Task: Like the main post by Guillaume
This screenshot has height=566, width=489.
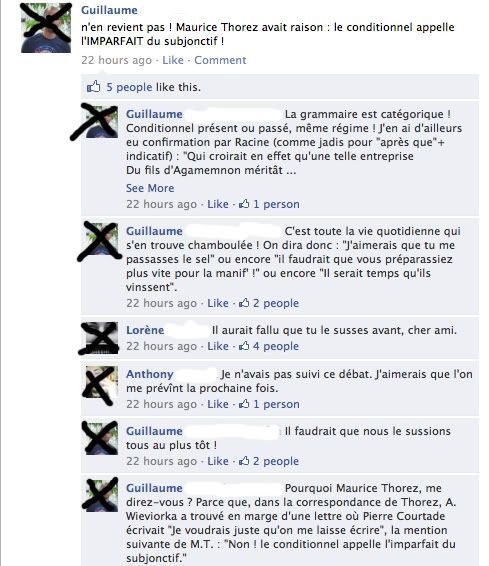Action: [173, 60]
